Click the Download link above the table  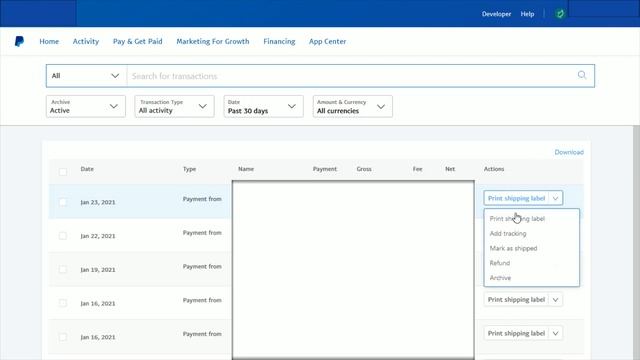pos(569,152)
